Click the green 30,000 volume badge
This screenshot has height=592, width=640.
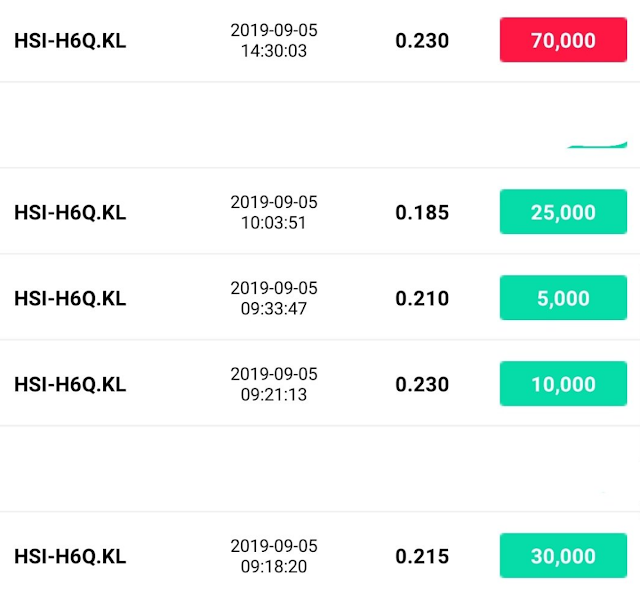[x=563, y=555]
